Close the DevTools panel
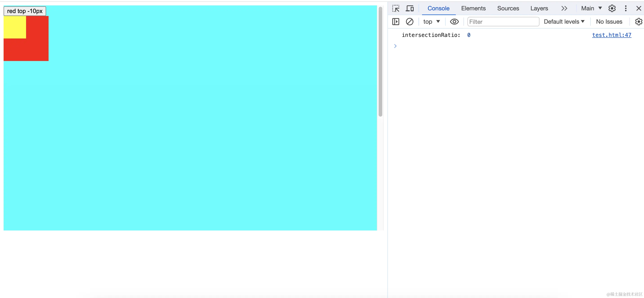The height and width of the screenshot is (298, 644). [x=639, y=9]
